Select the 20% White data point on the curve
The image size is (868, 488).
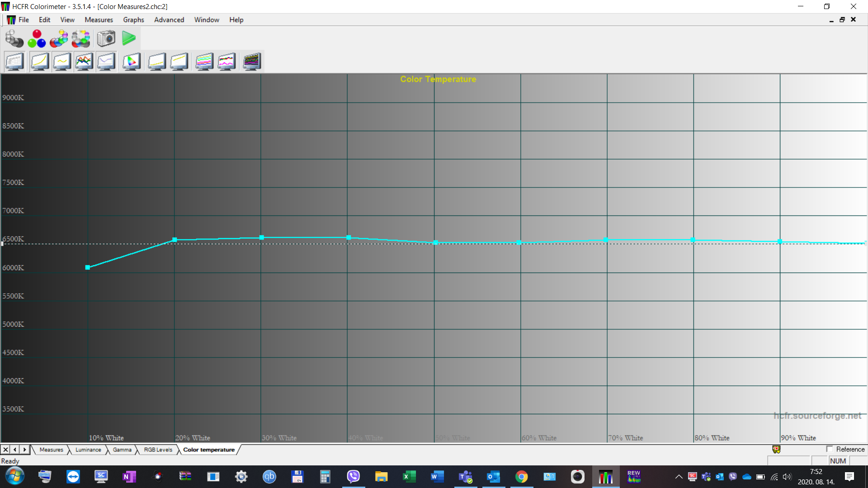tap(175, 240)
